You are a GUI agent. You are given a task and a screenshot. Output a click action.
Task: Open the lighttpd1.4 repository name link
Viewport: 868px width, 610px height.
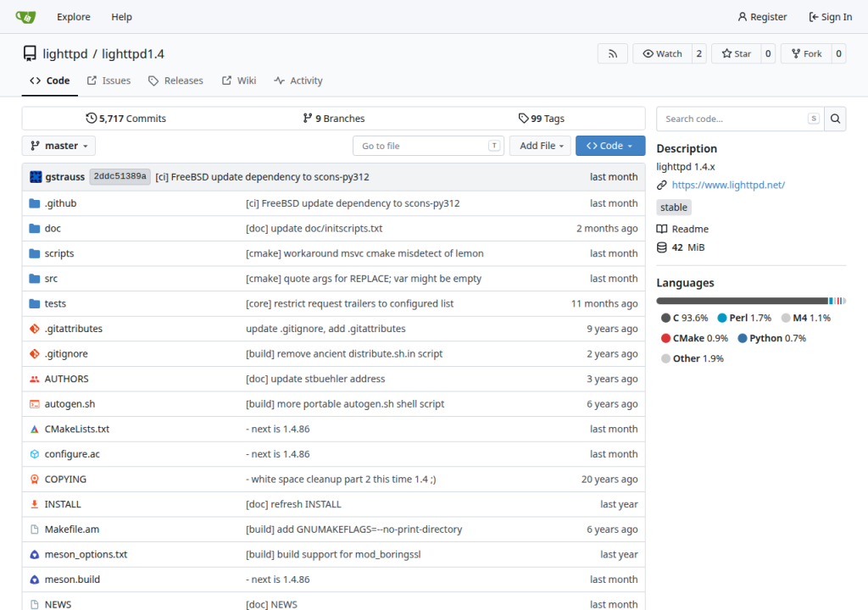(133, 53)
